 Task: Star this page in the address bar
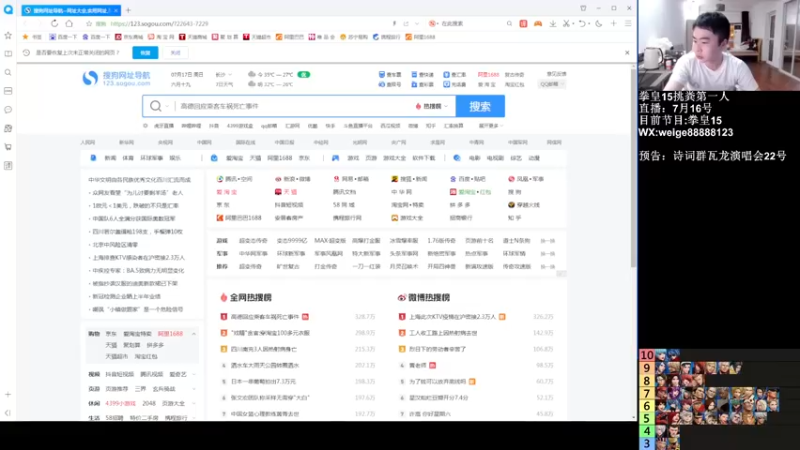(x=89, y=23)
